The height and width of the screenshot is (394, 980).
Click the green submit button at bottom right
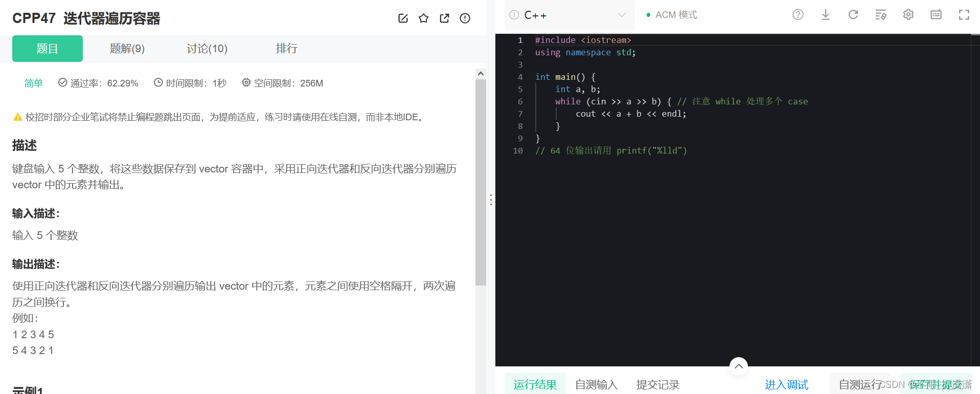point(937,384)
